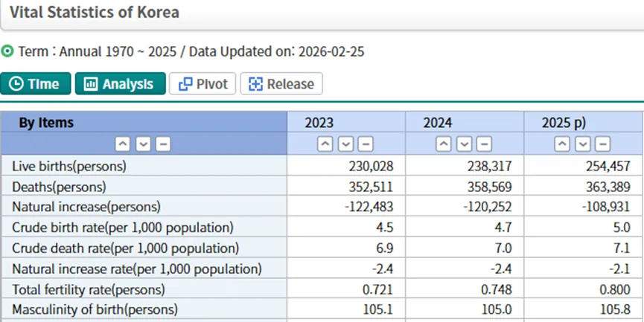Image resolution: width=644 pixels, height=322 pixels.
Task: Click descending sort arrow under By Items
Action: coord(143,144)
